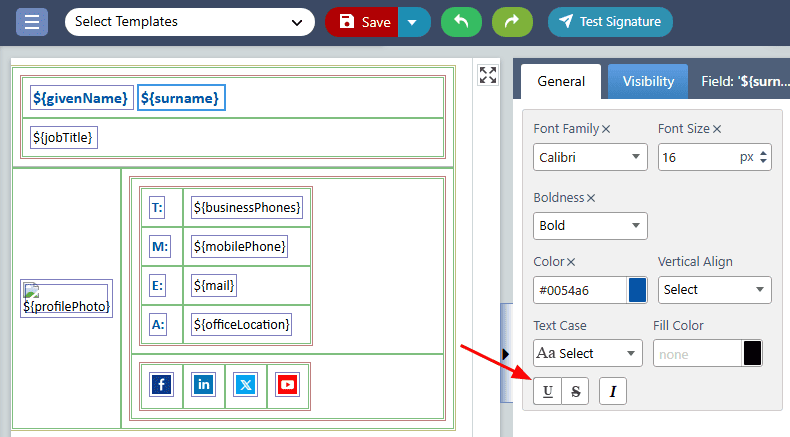The height and width of the screenshot is (437, 790).
Task: Toggle strikethrough text formatting
Action: click(575, 391)
